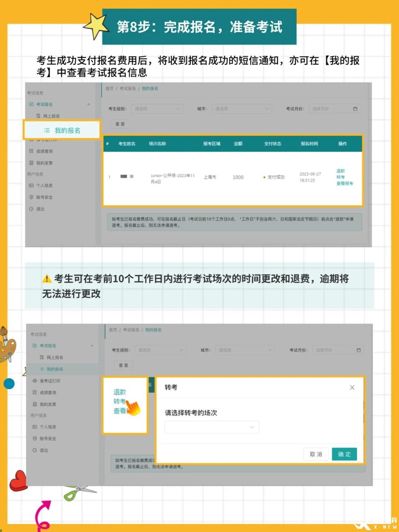This screenshot has height=532, width=399.
Task: Click 取消 in the 转考 dialog
Action: [316, 454]
